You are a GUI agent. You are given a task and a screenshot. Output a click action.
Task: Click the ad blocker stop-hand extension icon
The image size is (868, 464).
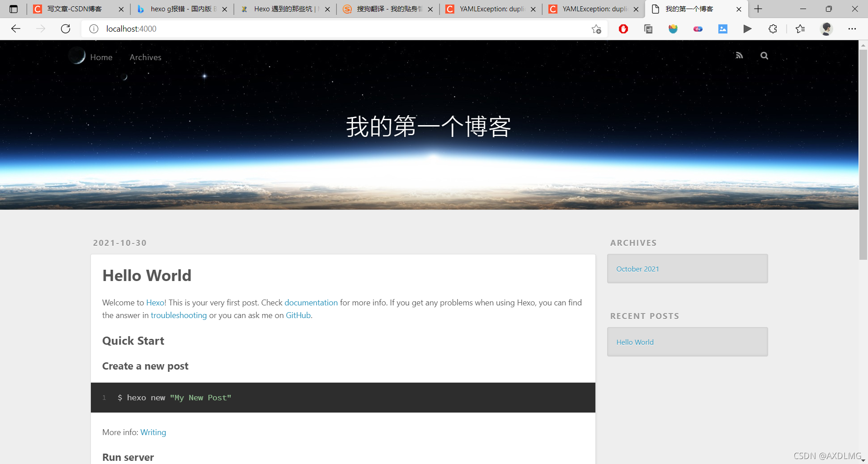coord(623,28)
